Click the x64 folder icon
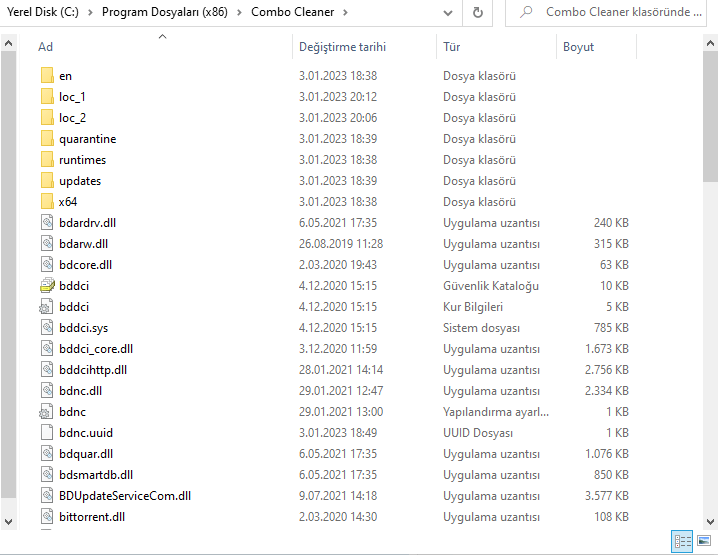This screenshot has height=555, width=718. (x=47, y=202)
